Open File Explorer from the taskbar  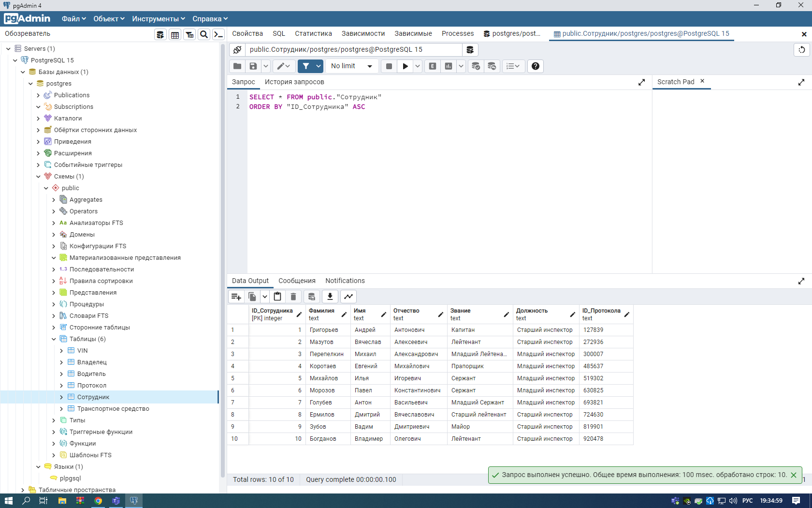(62, 501)
